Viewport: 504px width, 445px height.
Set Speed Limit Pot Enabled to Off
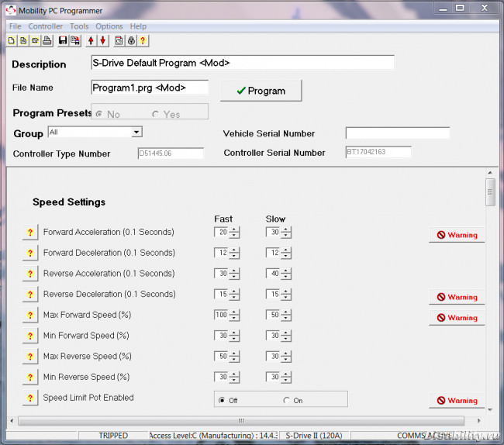(222, 400)
